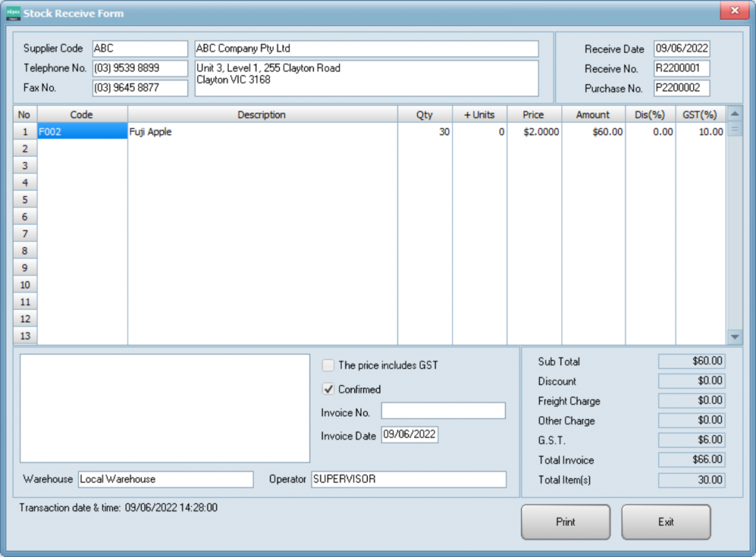Click the Description column header
Screen dimensions: 756x557
pyautogui.click(x=261, y=115)
